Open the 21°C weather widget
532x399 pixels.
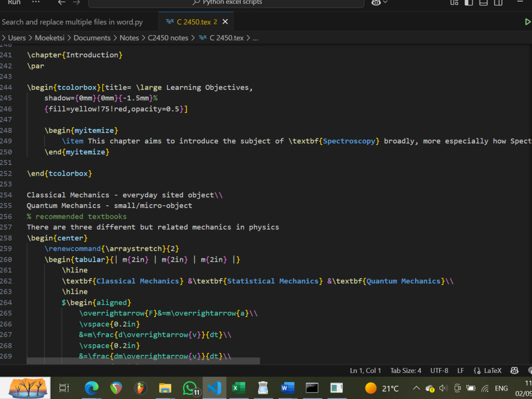(381, 388)
